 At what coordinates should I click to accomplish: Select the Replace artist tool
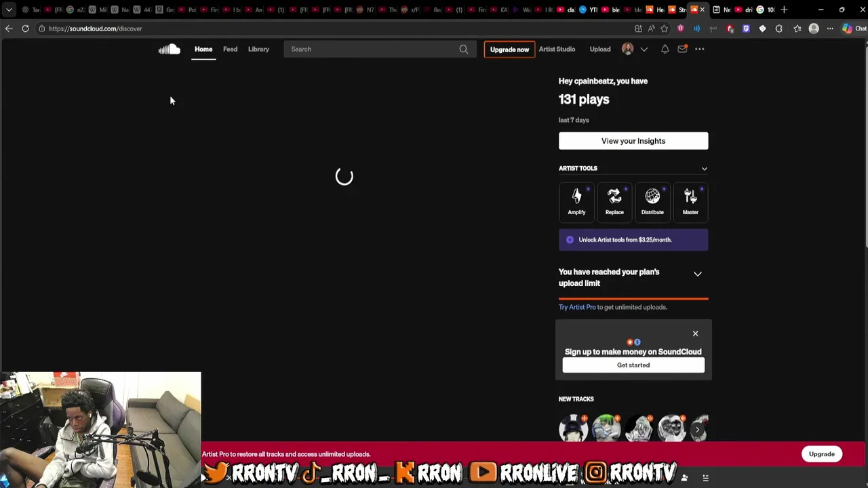coord(614,202)
